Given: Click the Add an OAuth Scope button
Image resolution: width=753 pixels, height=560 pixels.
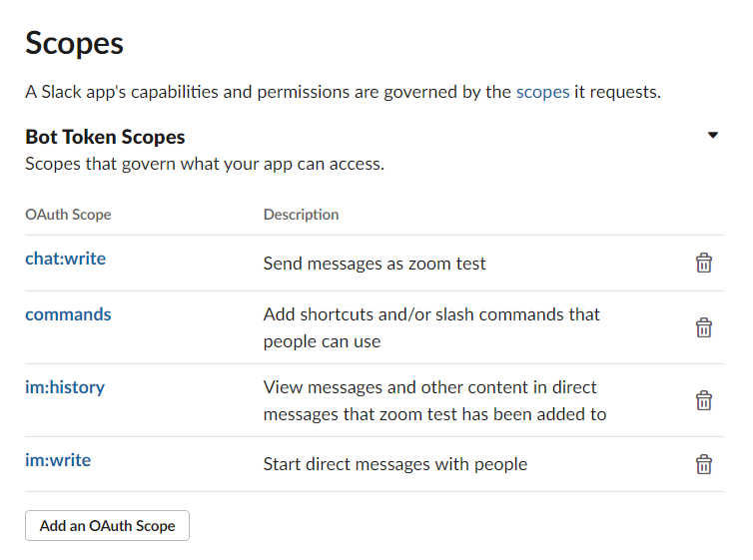Looking at the screenshot, I should point(107,525).
